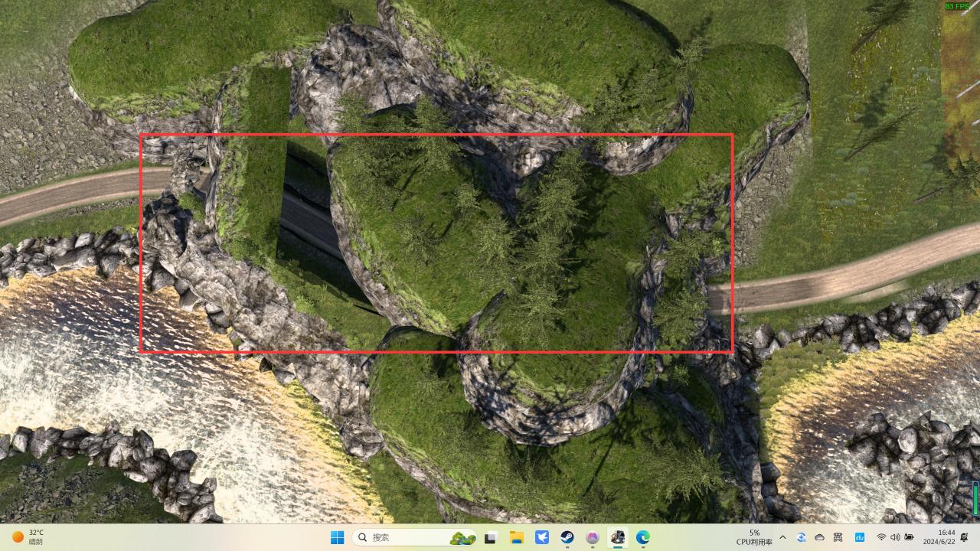Open the blue bird app on taskbar
The width and height of the screenshot is (980, 551).
[542, 537]
